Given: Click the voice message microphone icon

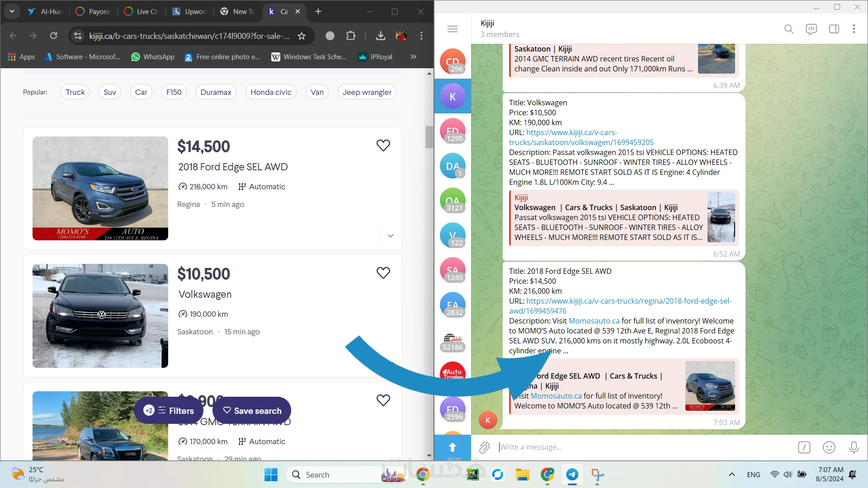Looking at the screenshot, I should click(854, 447).
